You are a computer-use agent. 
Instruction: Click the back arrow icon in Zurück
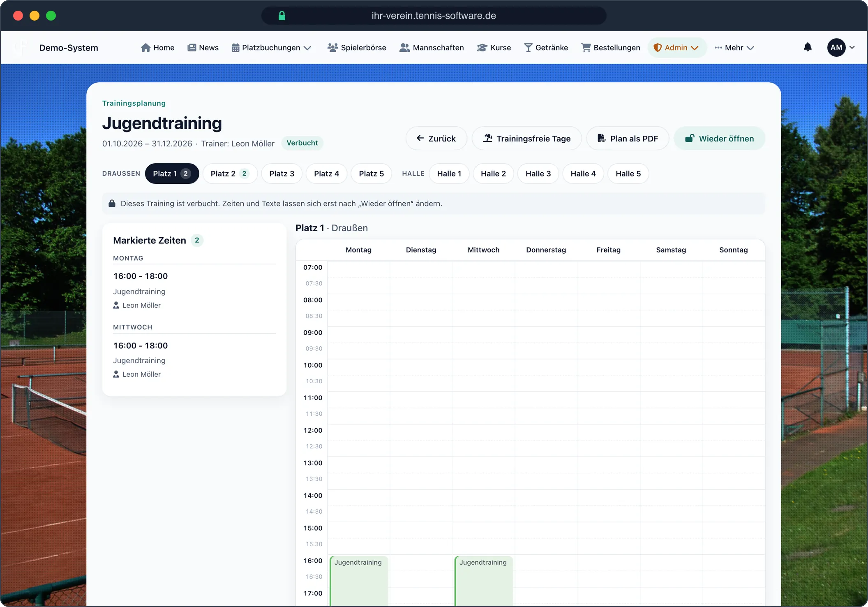pyautogui.click(x=420, y=138)
